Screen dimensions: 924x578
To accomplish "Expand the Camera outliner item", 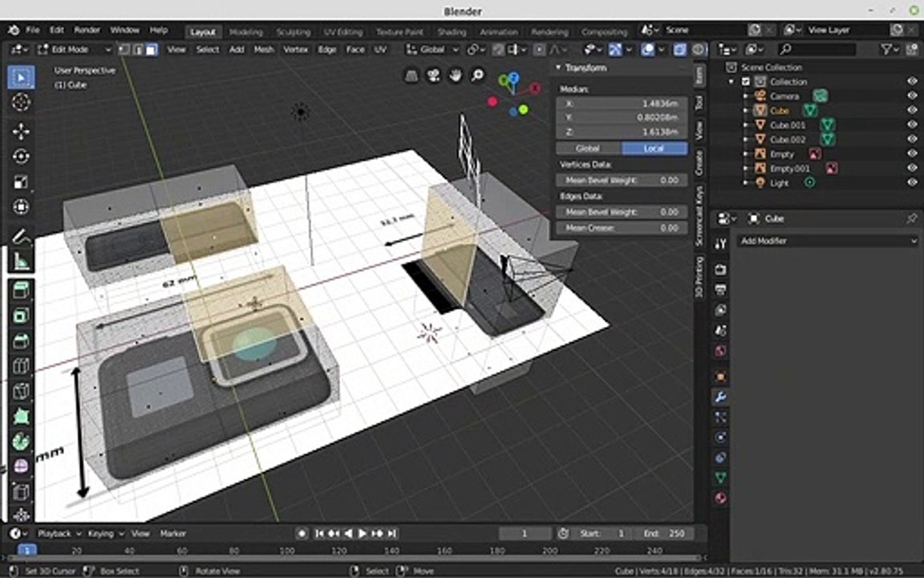I will coord(746,96).
